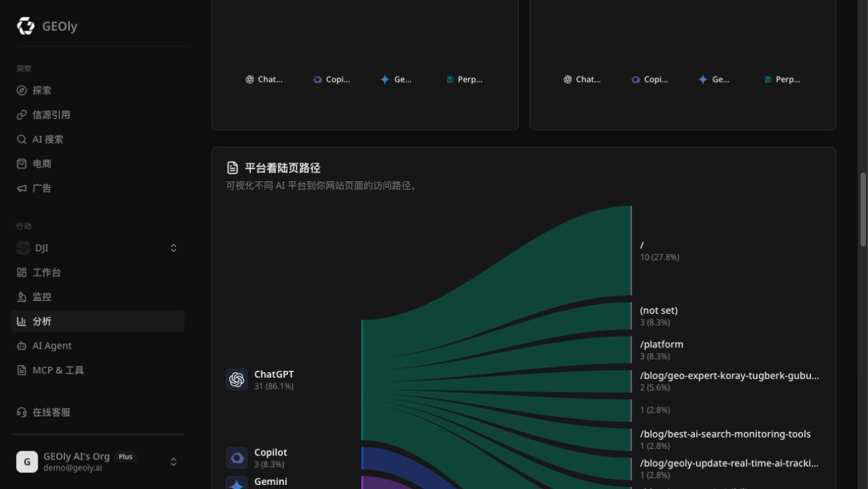Click the GEOly brand name
The width and height of the screenshot is (868, 489).
tap(60, 26)
